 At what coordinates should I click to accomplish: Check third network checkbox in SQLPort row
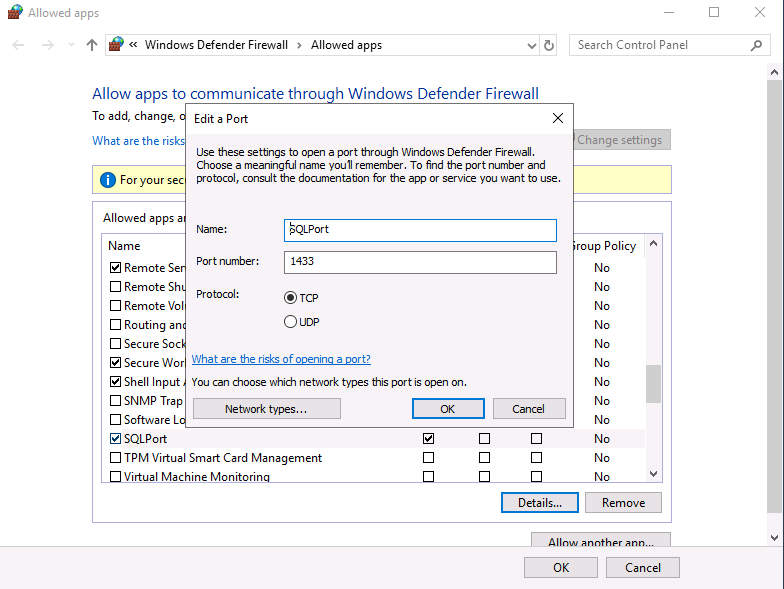tap(536, 438)
